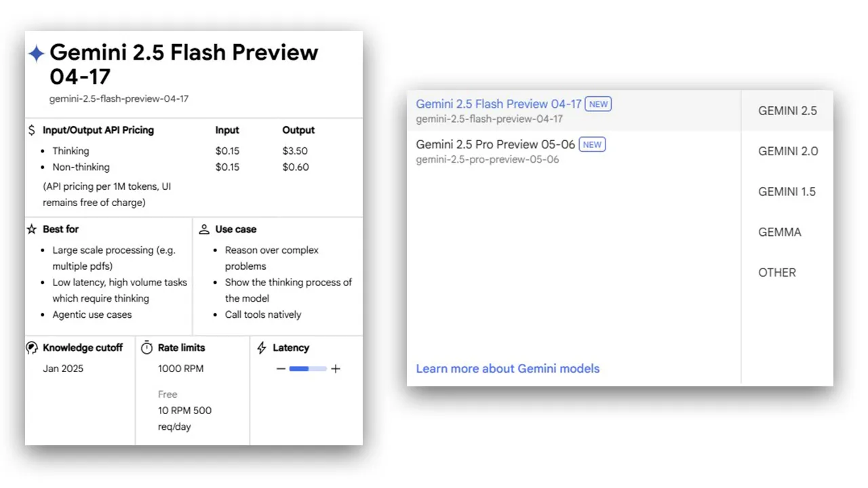Viewport: 868px width, 488px height.
Task: Click the Input/Output API Pricing label
Action: (98, 130)
